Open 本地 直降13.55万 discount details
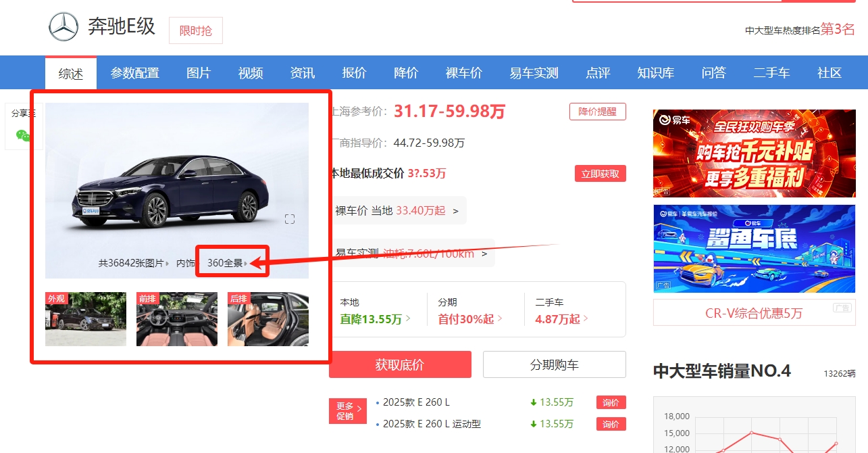 point(376,319)
